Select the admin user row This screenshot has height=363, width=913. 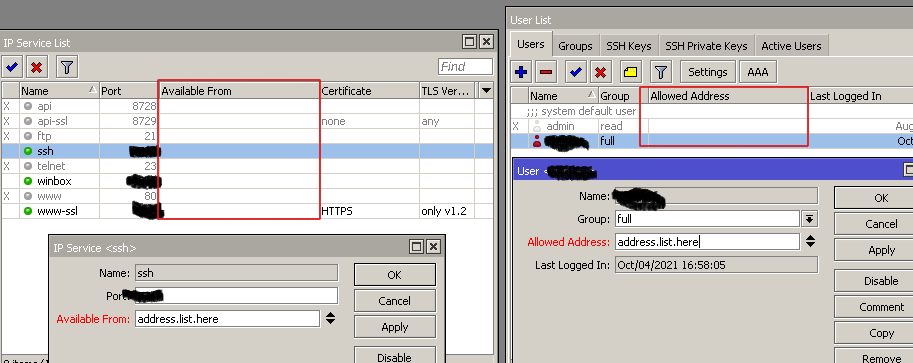tap(712, 126)
